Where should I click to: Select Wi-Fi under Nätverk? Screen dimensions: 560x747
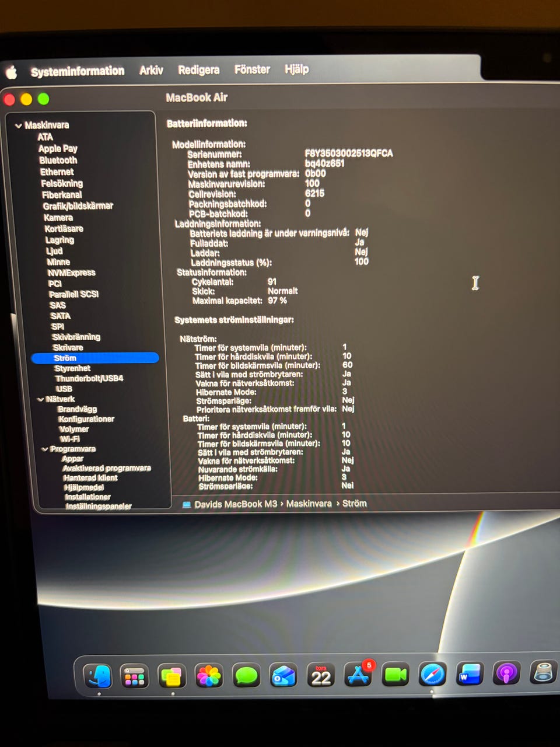pos(69,439)
